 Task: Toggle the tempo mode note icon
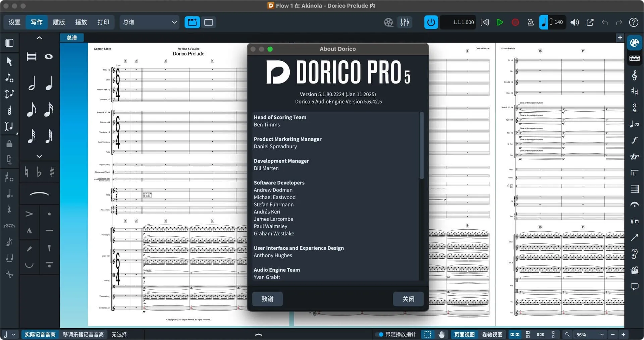pos(544,22)
